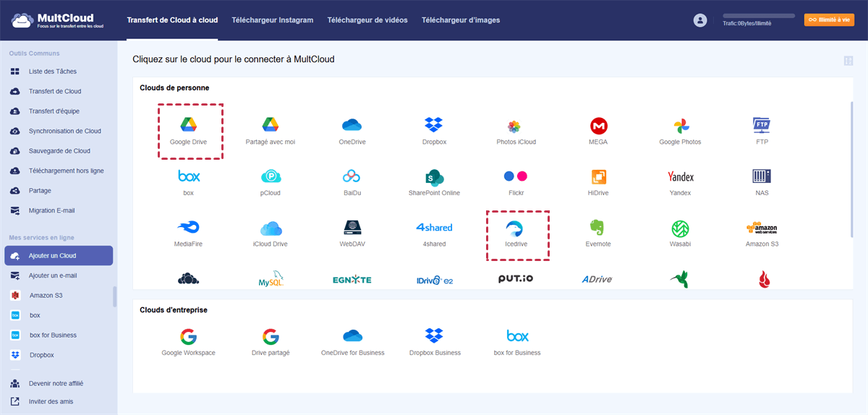Add a WebDAV connection
Viewport: 868px width, 415px height.
352,233
